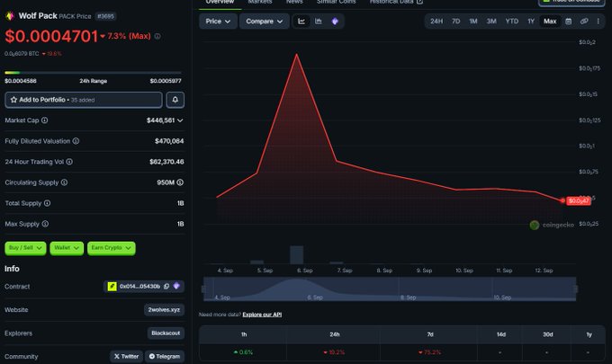Screen dimensions: 612x364
Task: Expand the Market Cap value chevron
Action: tap(180, 120)
